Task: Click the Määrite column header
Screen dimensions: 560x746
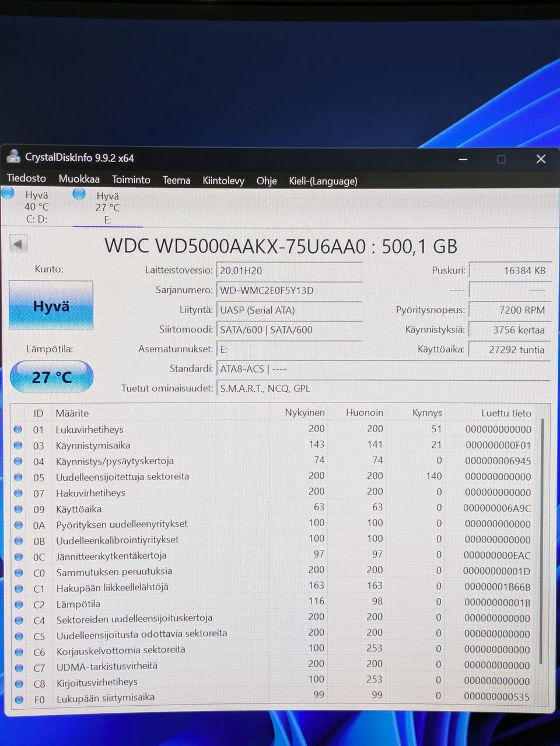Action: [x=72, y=413]
